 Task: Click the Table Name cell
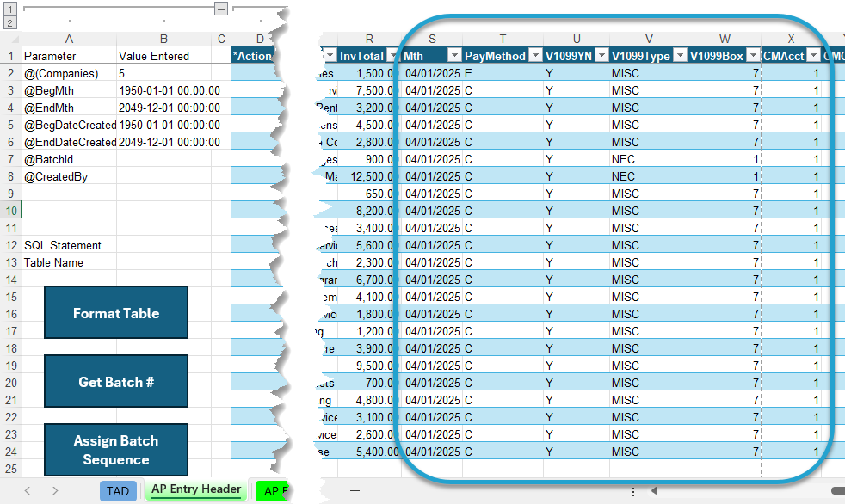coord(69,263)
